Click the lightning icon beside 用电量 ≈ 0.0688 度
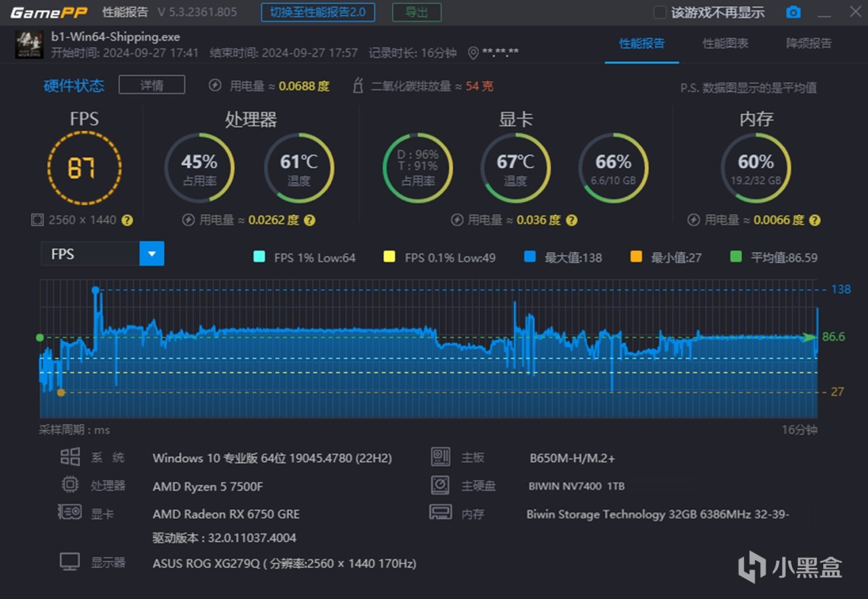Screen dimensions: 868x599 [215, 85]
